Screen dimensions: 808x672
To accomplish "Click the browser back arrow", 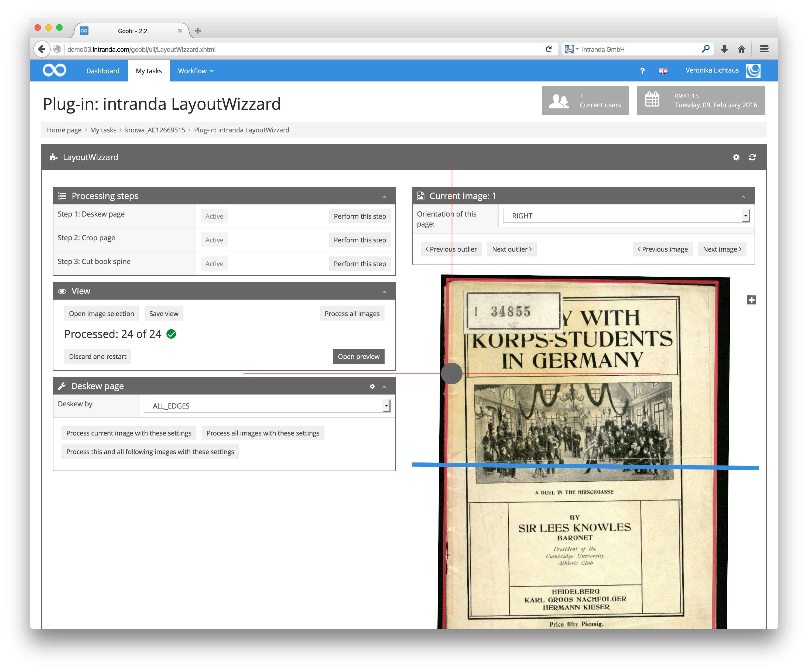I will pyautogui.click(x=42, y=49).
